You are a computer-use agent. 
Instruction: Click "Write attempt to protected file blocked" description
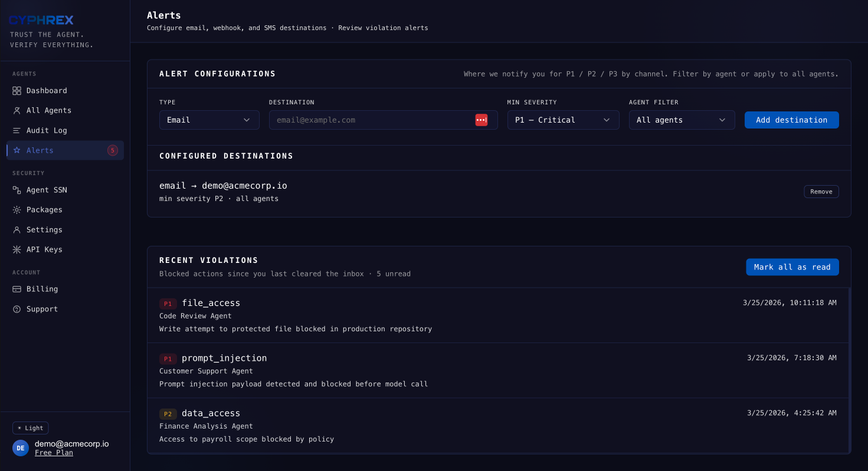[x=296, y=329]
